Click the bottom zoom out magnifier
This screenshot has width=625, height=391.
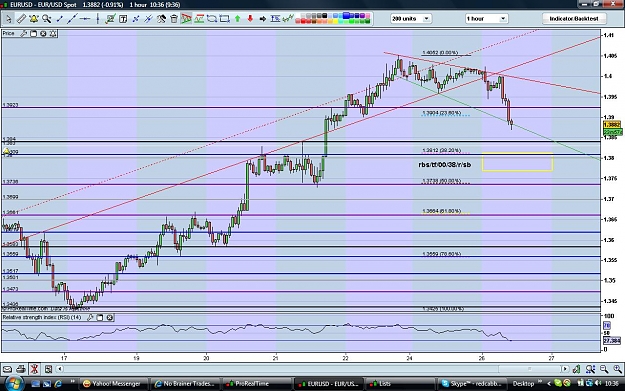(604, 369)
